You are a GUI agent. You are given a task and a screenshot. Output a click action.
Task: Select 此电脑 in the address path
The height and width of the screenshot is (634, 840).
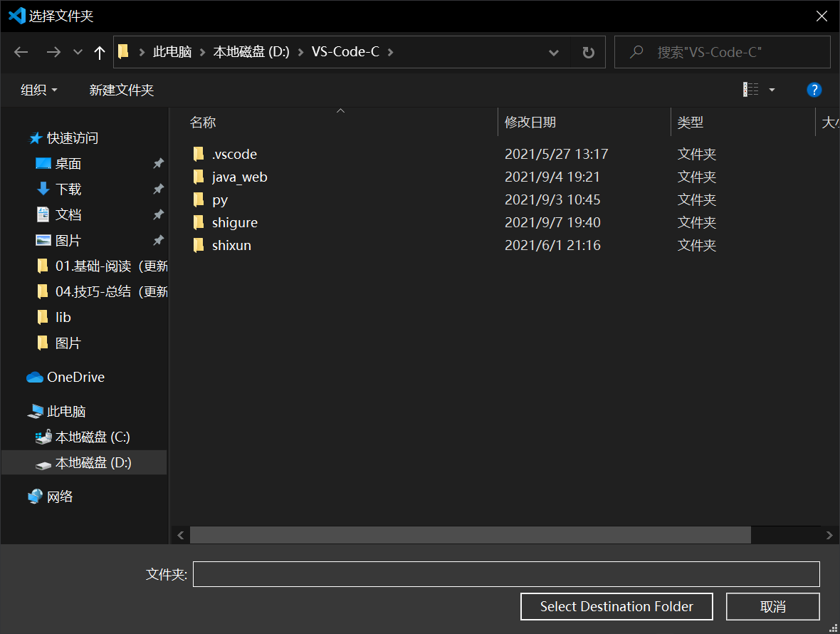[x=172, y=52]
